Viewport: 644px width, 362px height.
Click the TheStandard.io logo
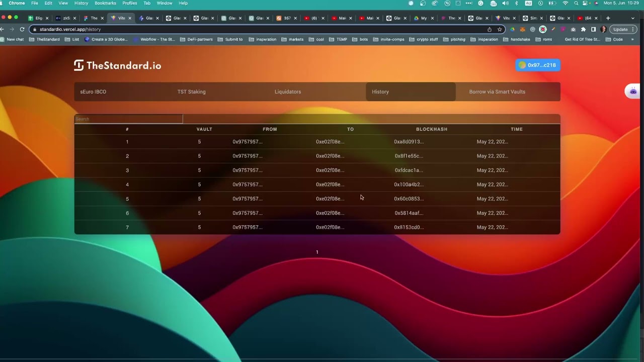pos(118,65)
